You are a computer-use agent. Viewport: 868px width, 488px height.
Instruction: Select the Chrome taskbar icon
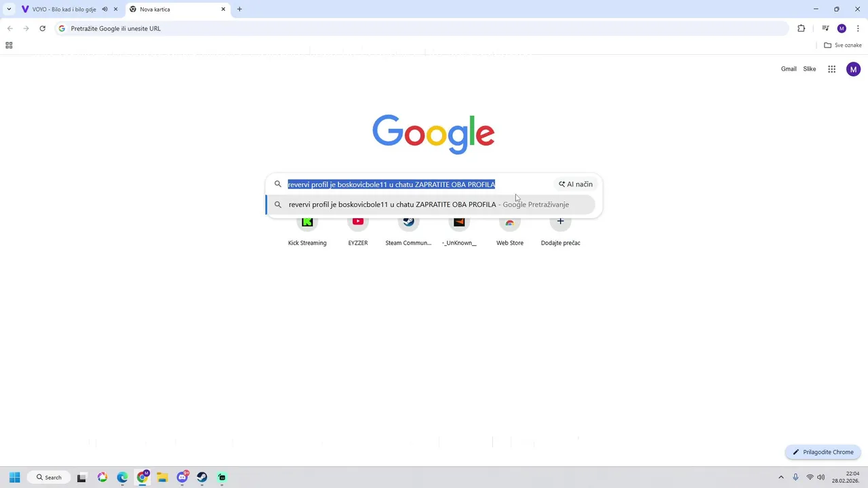point(142,477)
